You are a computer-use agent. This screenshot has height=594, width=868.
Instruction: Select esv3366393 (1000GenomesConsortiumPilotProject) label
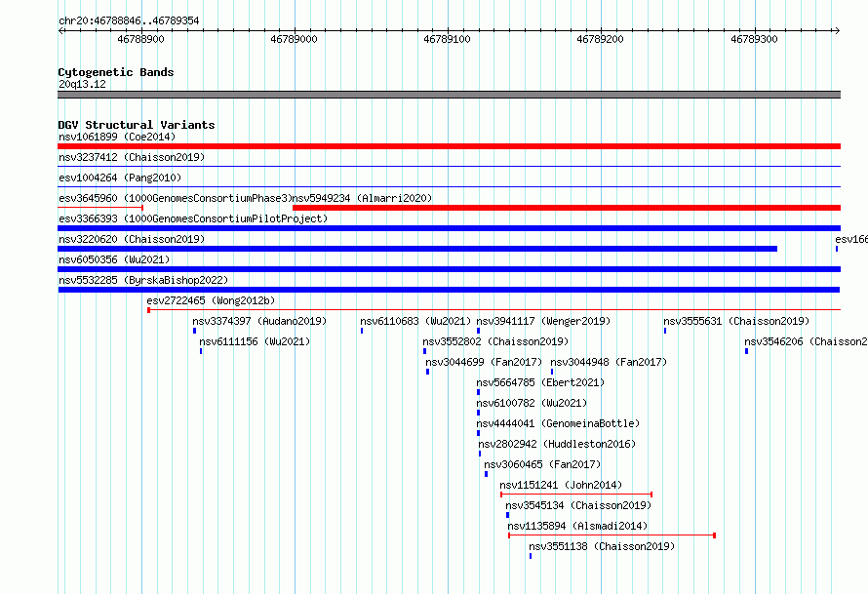(x=193, y=218)
